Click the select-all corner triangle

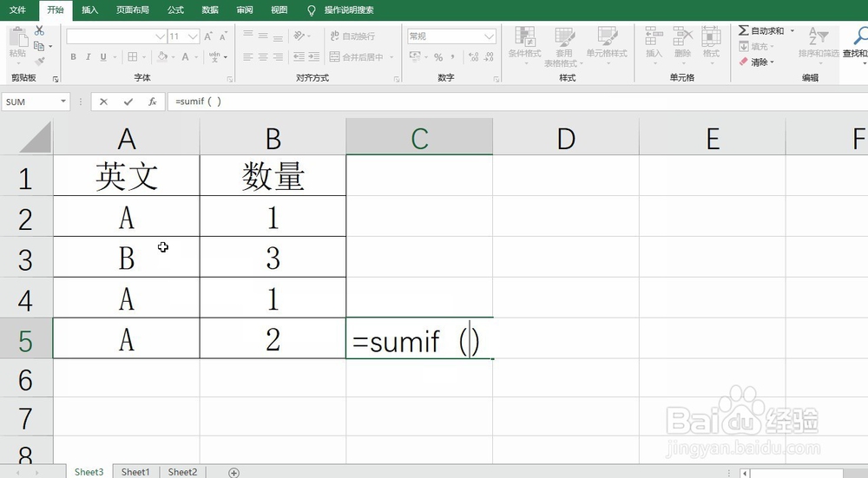click(x=35, y=137)
